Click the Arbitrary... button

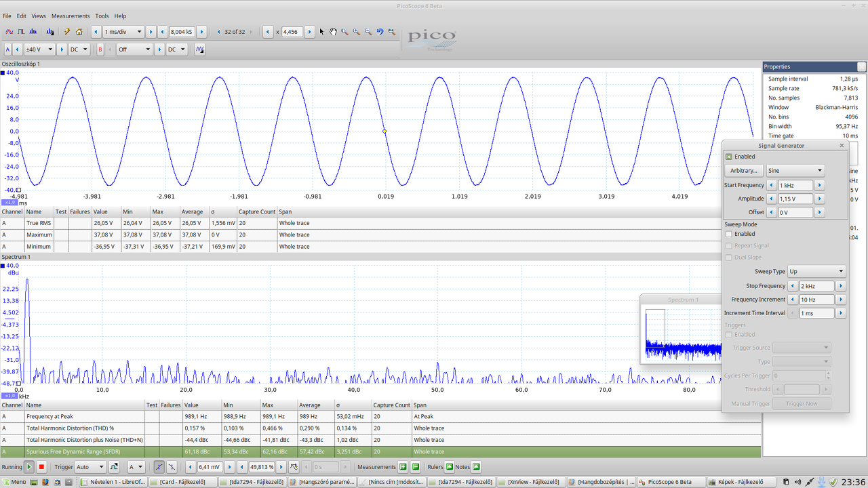pos(744,171)
